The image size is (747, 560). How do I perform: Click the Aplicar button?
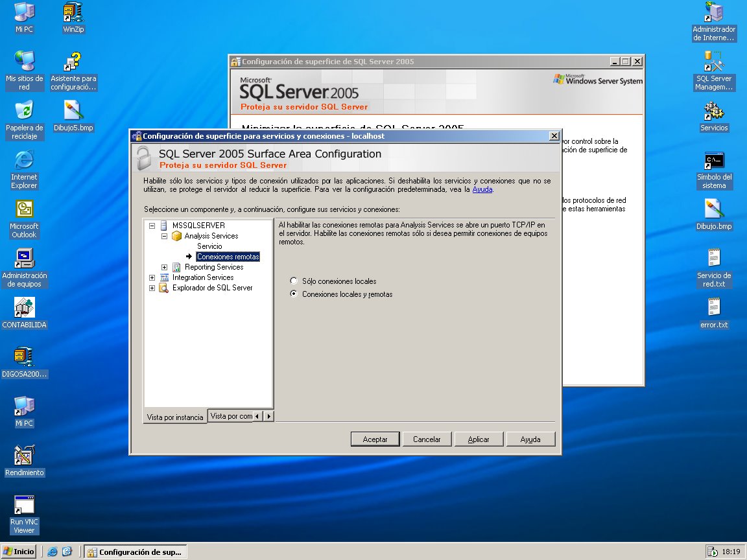[x=479, y=439]
